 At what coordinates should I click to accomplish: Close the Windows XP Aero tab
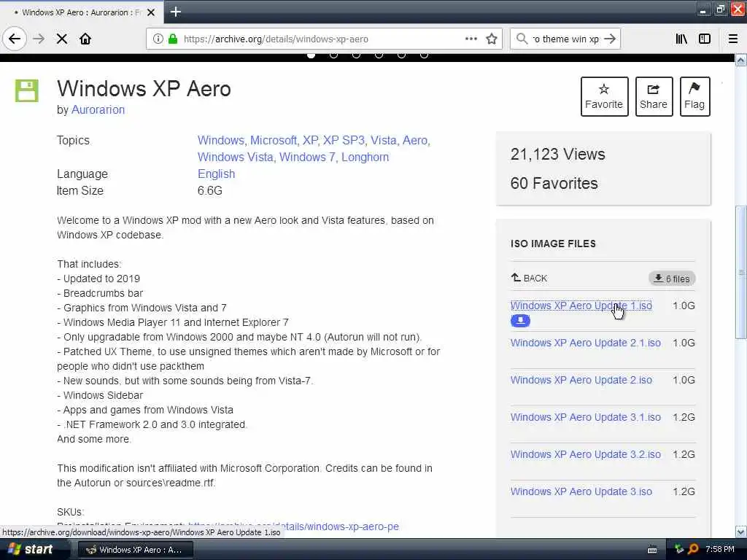click(151, 12)
